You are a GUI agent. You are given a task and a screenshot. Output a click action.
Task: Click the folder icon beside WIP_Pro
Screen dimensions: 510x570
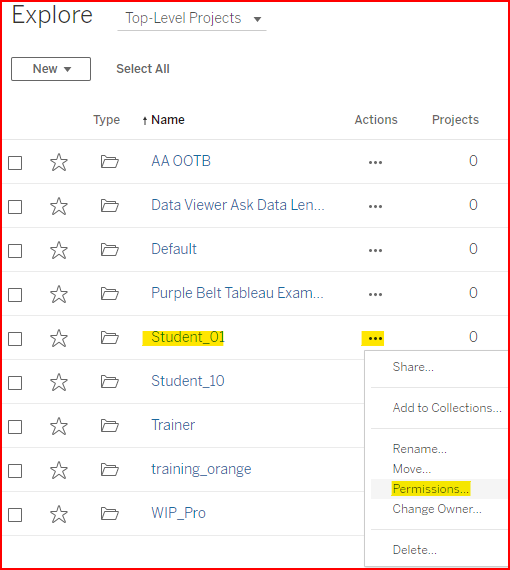coord(109,514)
